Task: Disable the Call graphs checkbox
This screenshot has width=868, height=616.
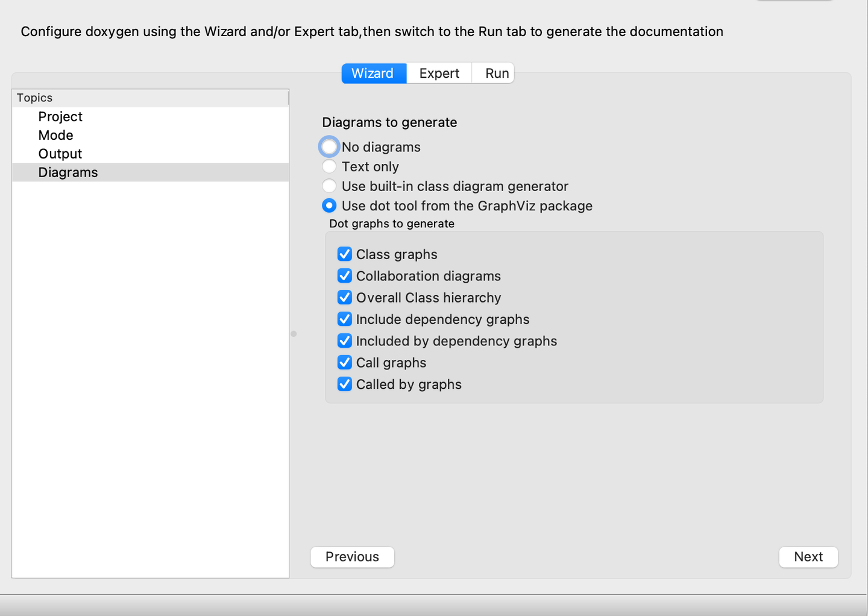Action: pyautogui.click(x=345, y=363)
